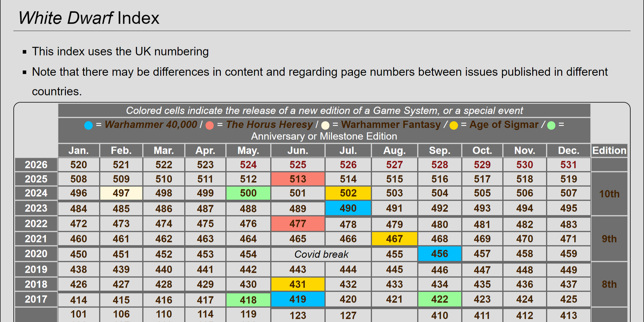The height and width of the screenshot is (322, 644).
Task: Open issue 520 for January 2026
Action: tap(78, 165)
